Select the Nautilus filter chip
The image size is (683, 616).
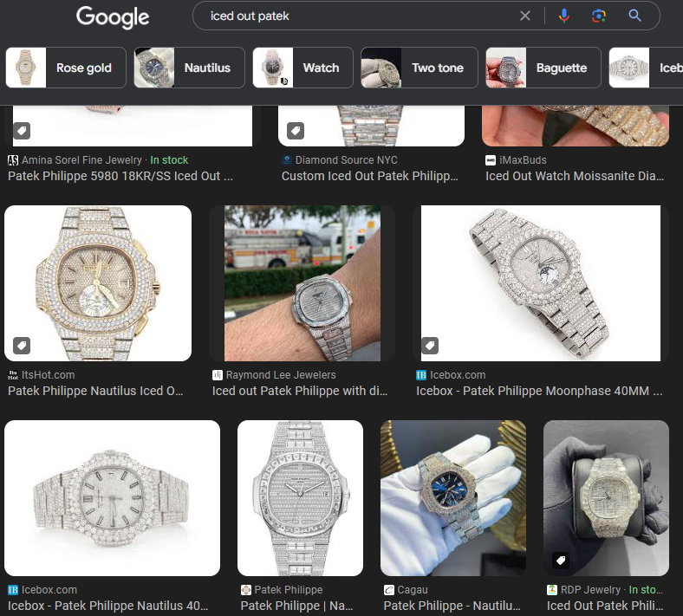coord(189,68)
